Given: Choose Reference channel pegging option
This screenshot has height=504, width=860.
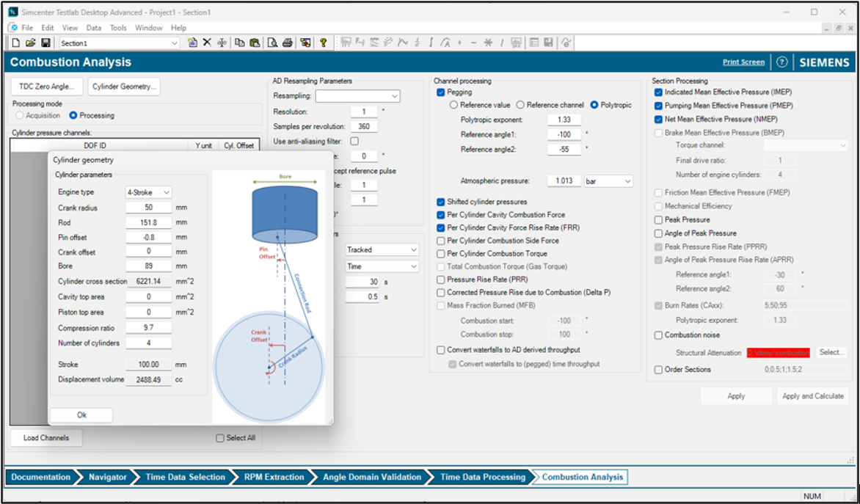Looking at the screenshot, I should point(521,105).
